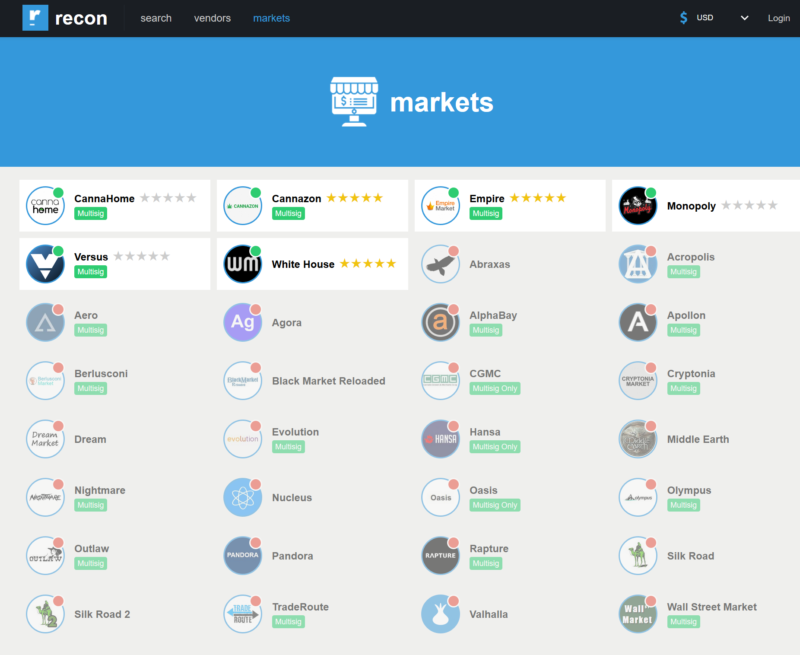Viewport: 800px width, 655px height.
Task: Click the recon logo icon
Action: click(35, 18)
